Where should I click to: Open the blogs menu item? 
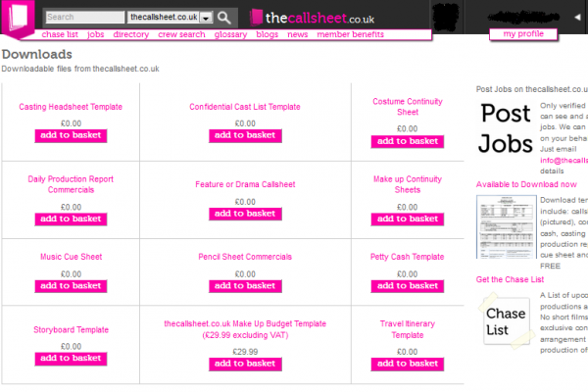point(267,34)
